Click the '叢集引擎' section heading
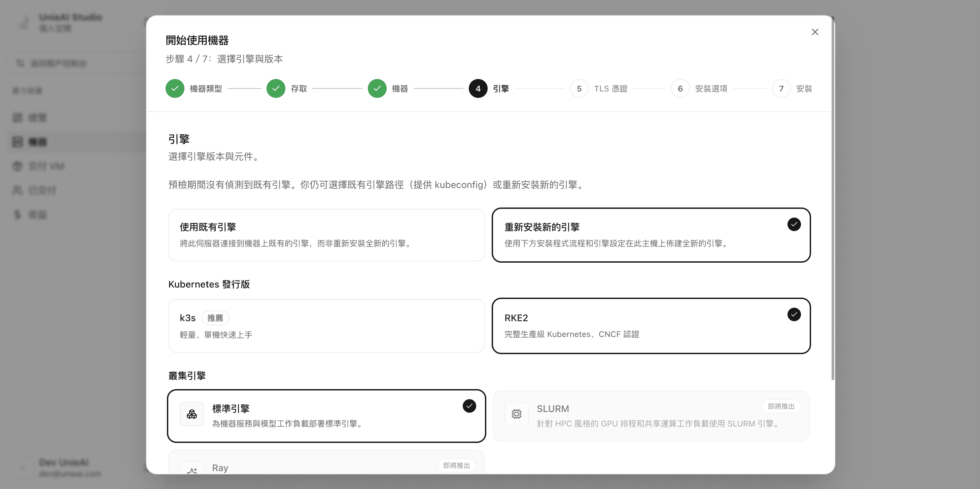 pyautogui.click(x=187, y=376)
